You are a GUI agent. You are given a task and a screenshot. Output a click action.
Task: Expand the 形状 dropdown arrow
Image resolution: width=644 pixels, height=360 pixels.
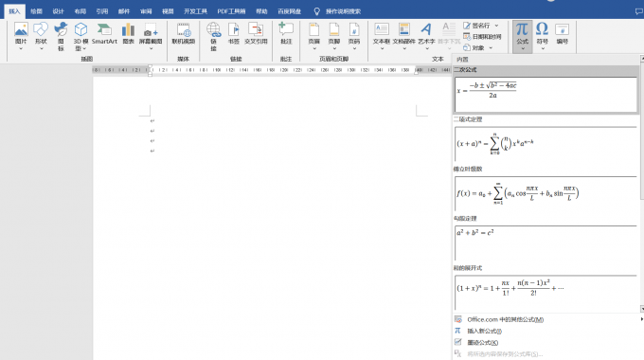click(x=41, y=48)
